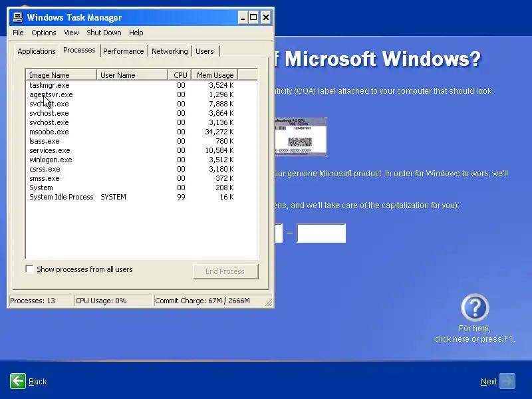532x399 pixels.
Task: Click the 34,272 K memory value
Action: click(219, 132)
